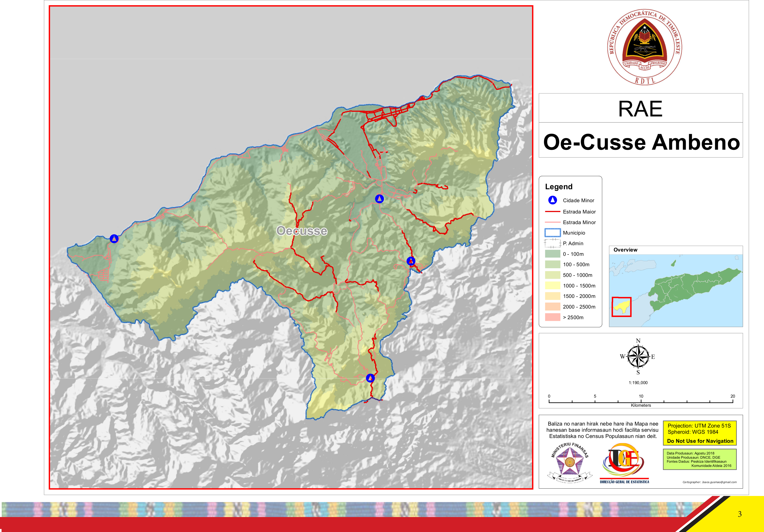This screenshot has width=764, height=532.
Task: Click the bright yellow elevation legend swatch
Action: click(x=552, y=285)
